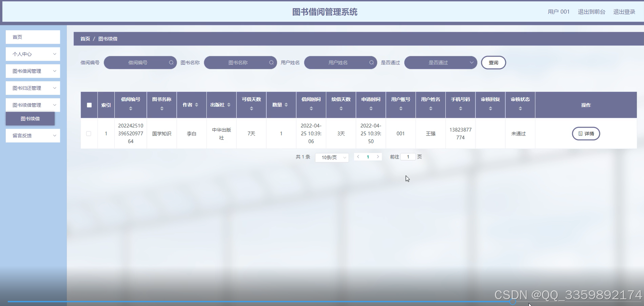Click the 前往 page number input box
Image resolution: width=644 pixels, height=306 pixels.
coord(408,157)
